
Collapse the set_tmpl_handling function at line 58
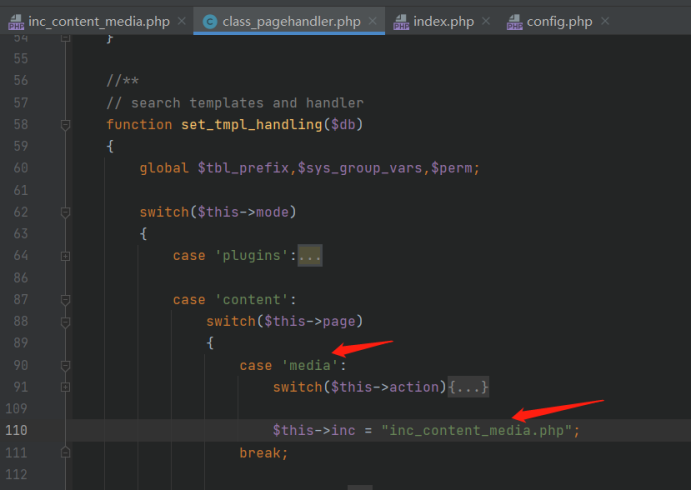[x=65, y=125]
